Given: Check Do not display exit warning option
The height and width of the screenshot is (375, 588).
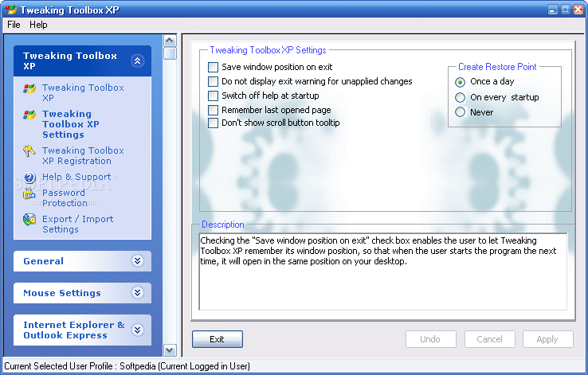Looking at the screenshot, I should point(213,81).
